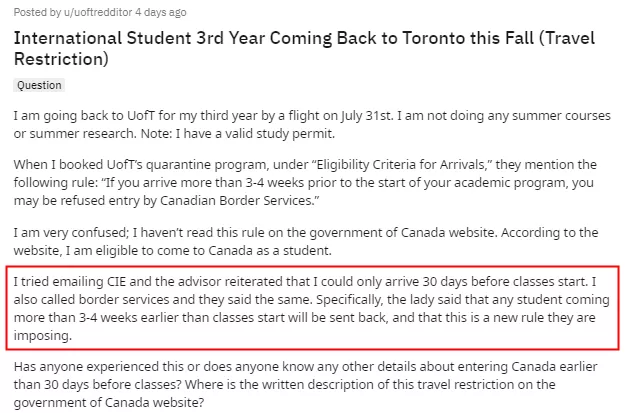Image resolution: width=625 pixels, height=413 pixels.
Task: Click the 'Posted by' label text
Action: click(x=37, y=12)
